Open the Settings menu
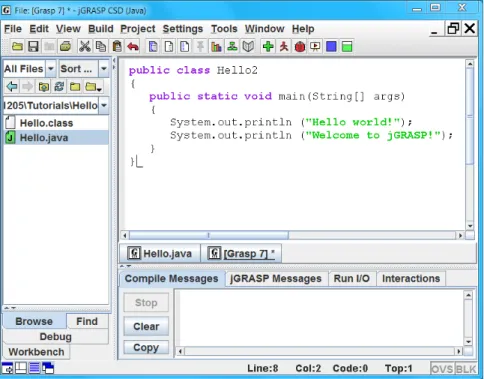The width and height of the screenshot is (484, 379). point(183,29)
